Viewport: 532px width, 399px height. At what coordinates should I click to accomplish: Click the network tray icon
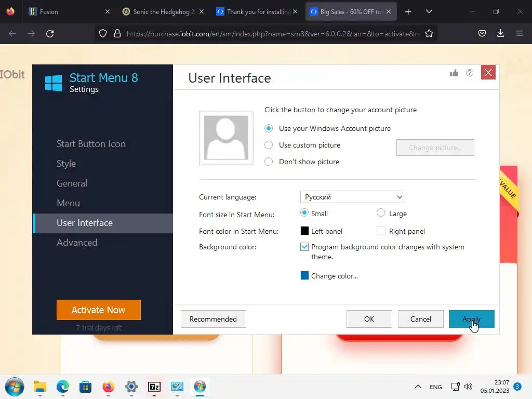pyautogui.click(x=455, y=387)
